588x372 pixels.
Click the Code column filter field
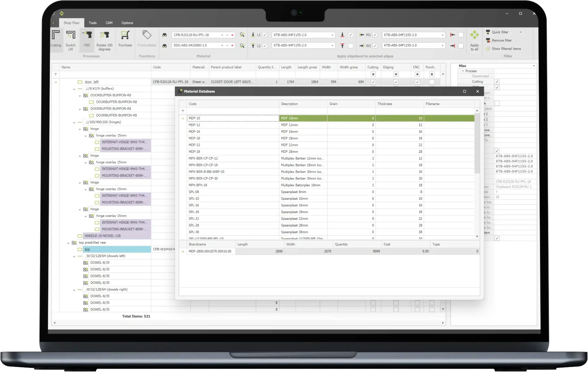pos(233,111)
